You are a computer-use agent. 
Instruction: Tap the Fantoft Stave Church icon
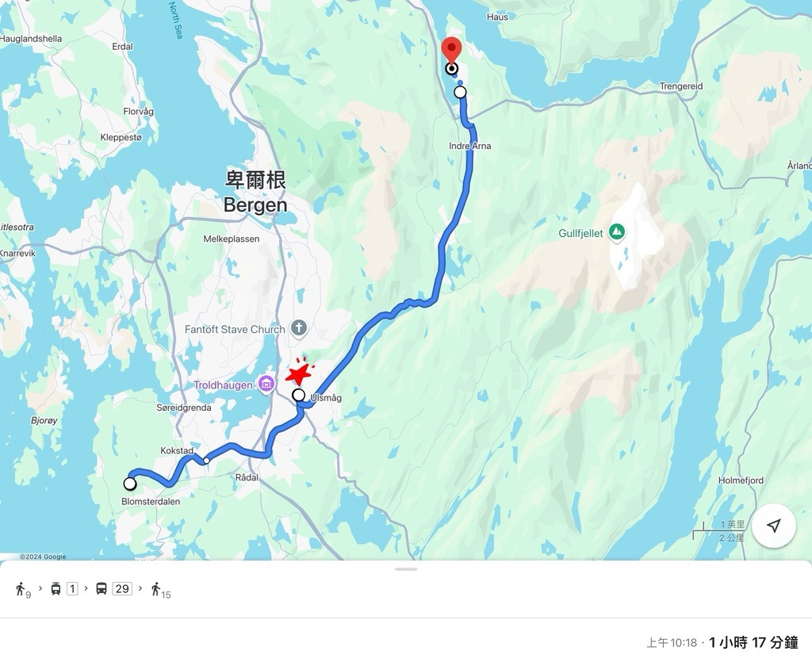pos(298,327)
